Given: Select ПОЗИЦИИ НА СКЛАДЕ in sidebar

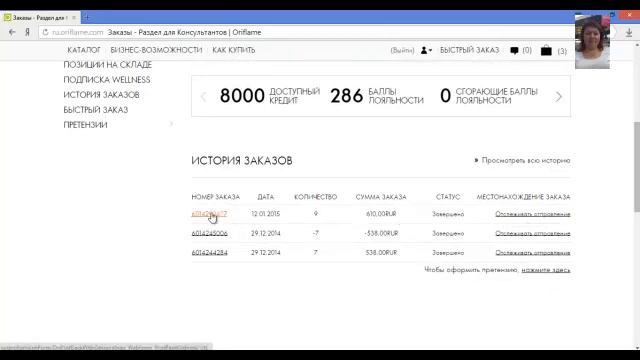Looking at the screenshot, I should click(x=108, y=65).
